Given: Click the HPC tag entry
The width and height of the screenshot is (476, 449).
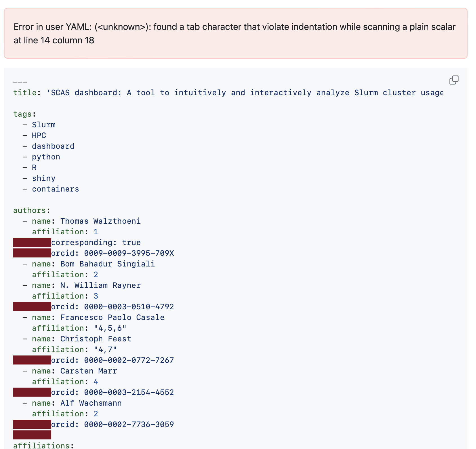Looking at the screenshot, I should (39, 135).
